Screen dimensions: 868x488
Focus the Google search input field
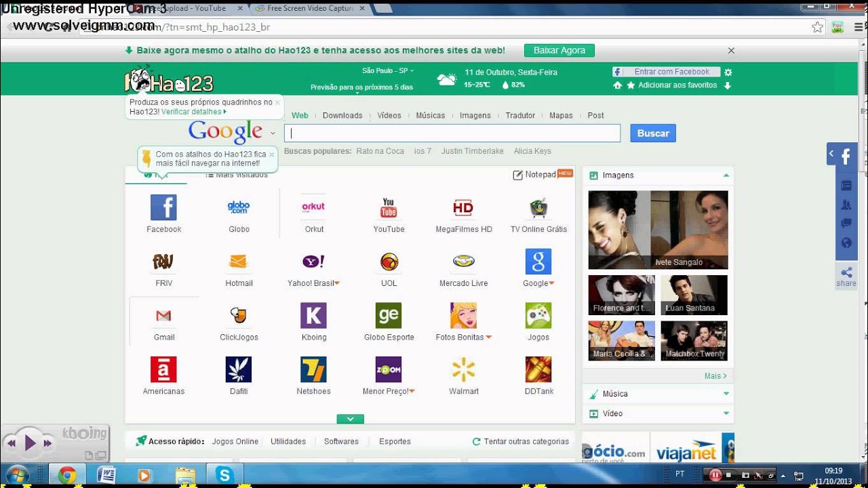(x=452, y=134)
